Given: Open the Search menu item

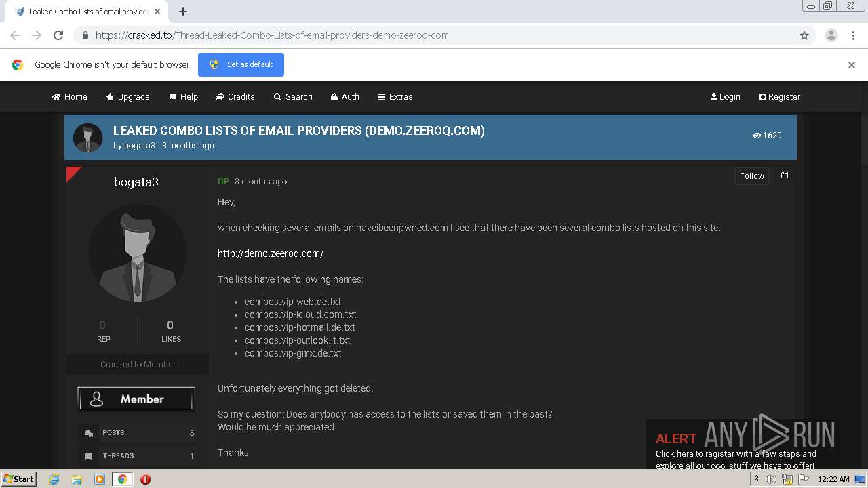Looking at the screenshot, I should point(293,96).
